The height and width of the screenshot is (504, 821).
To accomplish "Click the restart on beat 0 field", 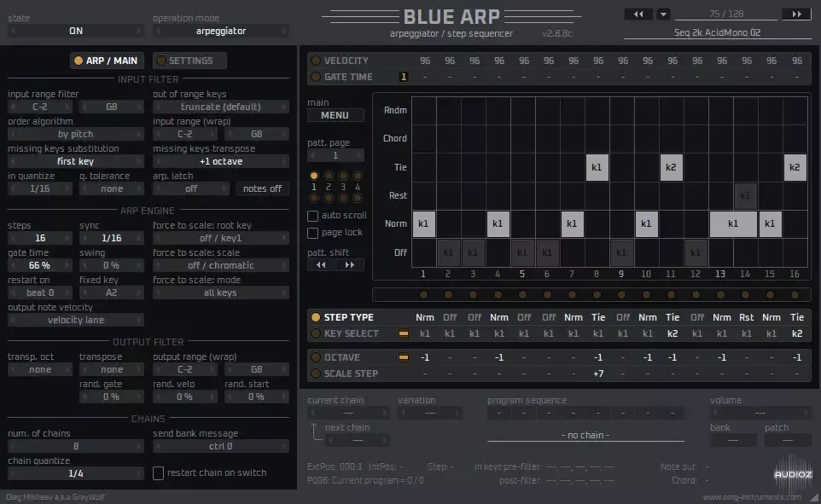I will click(40, 293).
